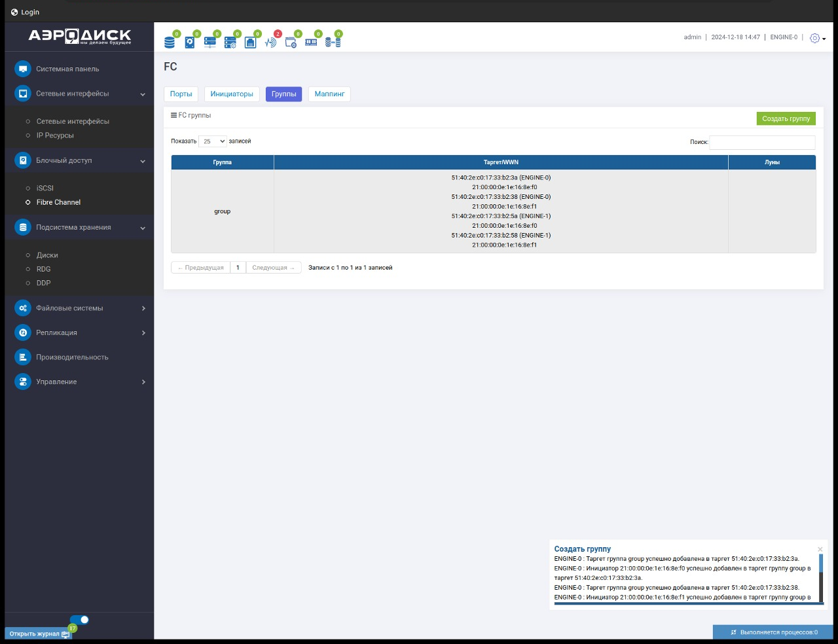The height and width of the screenshot is (644, 838).
Task: Open the database replication status icon
Action: [333, 43]
